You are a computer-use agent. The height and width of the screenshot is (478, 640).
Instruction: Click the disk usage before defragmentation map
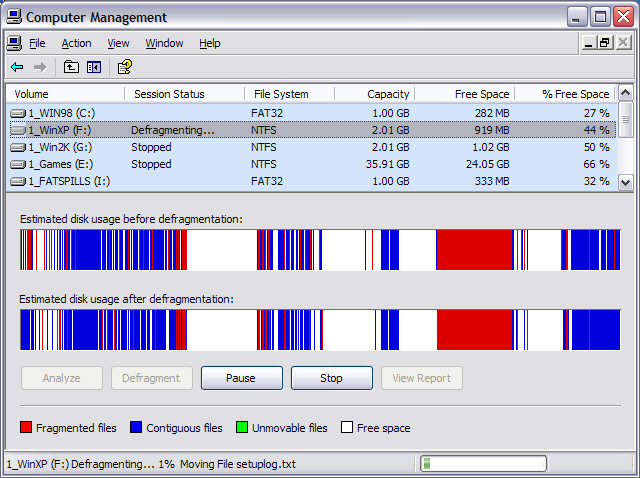320,250
